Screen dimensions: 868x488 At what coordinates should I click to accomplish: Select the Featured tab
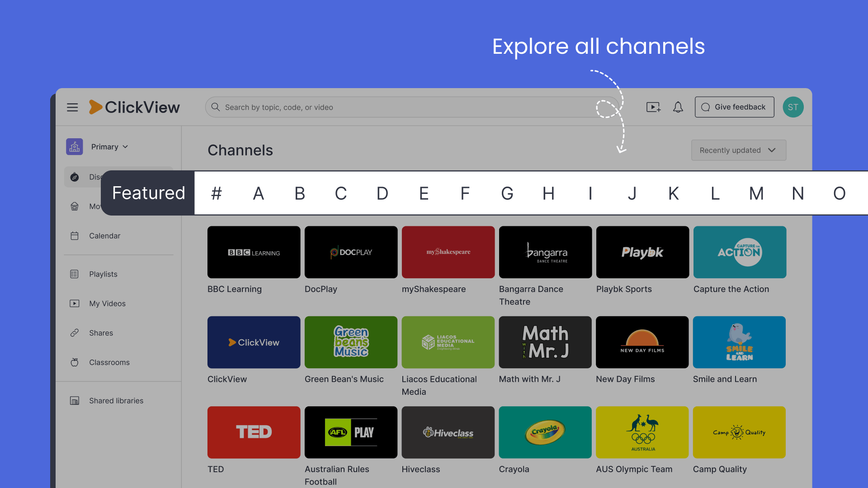[148, 193]
